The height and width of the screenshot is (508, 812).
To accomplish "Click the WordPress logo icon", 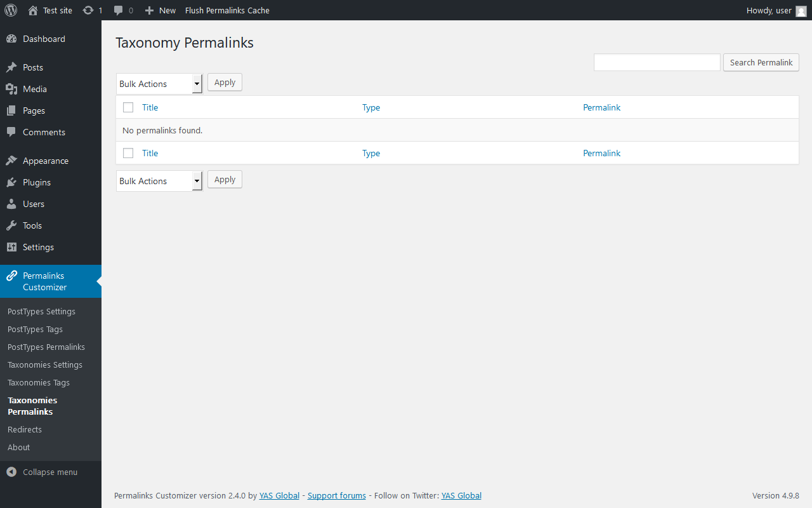I will click(x=11, y=10).
